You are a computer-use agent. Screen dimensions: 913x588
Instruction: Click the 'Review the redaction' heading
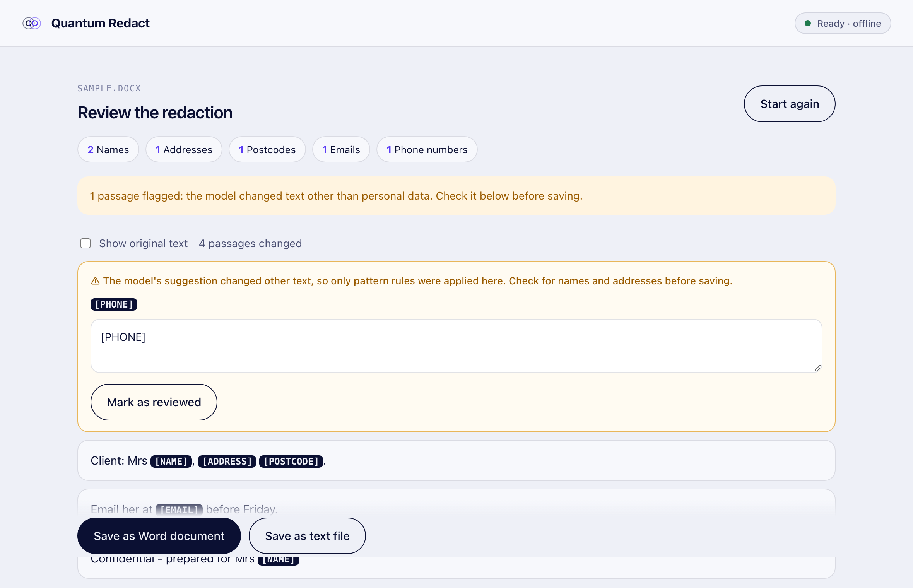point(155,113)
